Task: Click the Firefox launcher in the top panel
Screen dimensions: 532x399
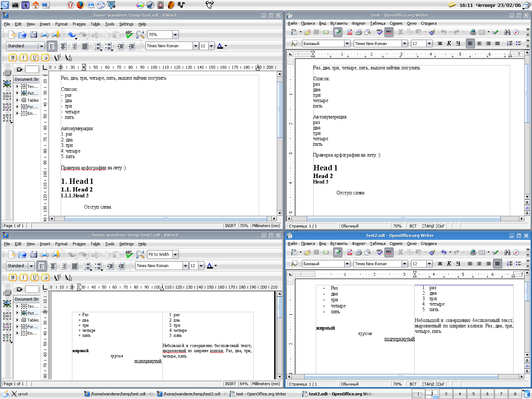Action: click(80, 5)
